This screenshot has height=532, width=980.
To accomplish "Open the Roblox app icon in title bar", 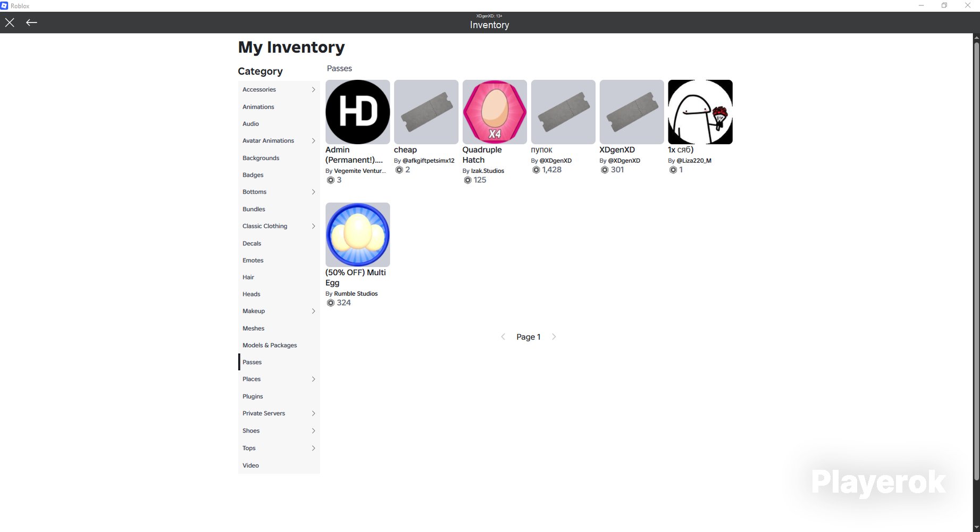I will pyautogui.click(x=4, y=6).
